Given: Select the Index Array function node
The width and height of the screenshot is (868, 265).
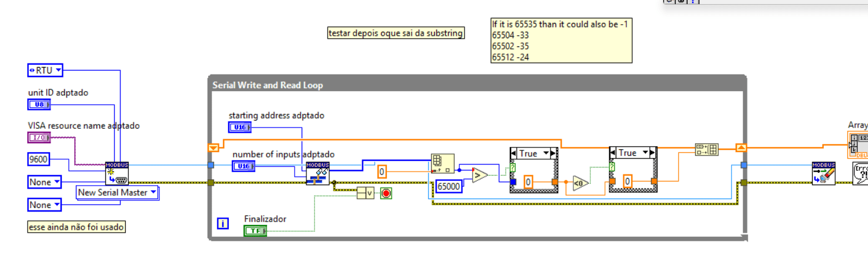Looking at the screenshot, I should point(442,163).
